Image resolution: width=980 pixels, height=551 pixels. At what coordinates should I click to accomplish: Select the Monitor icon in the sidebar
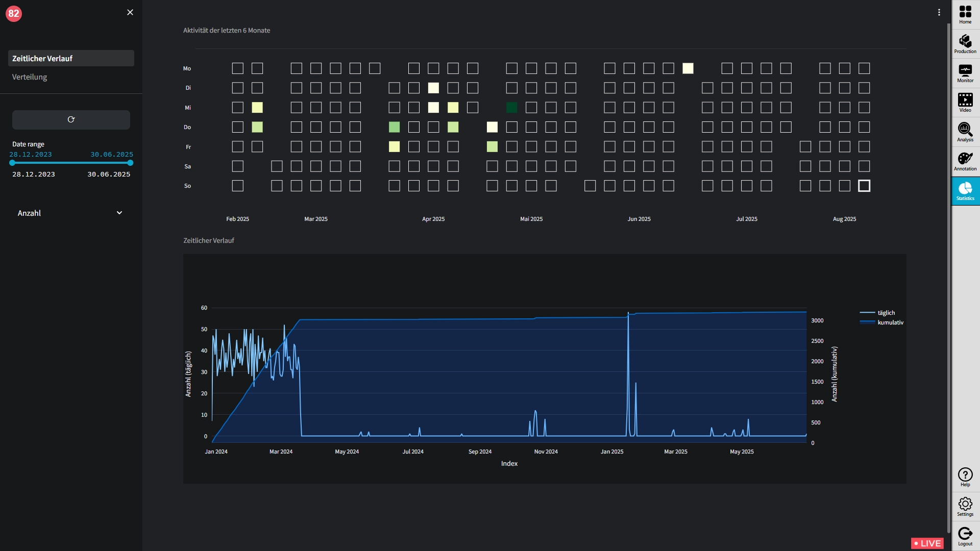point(965,72)
